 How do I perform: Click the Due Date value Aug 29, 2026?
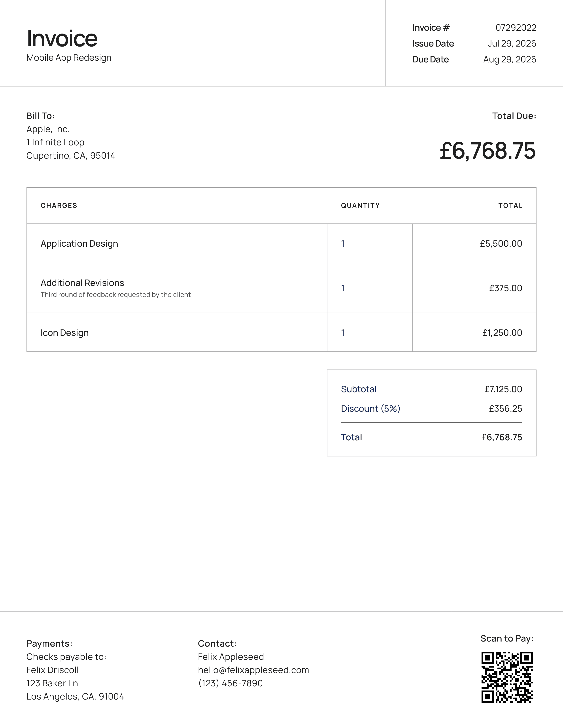tap(510, 59)
